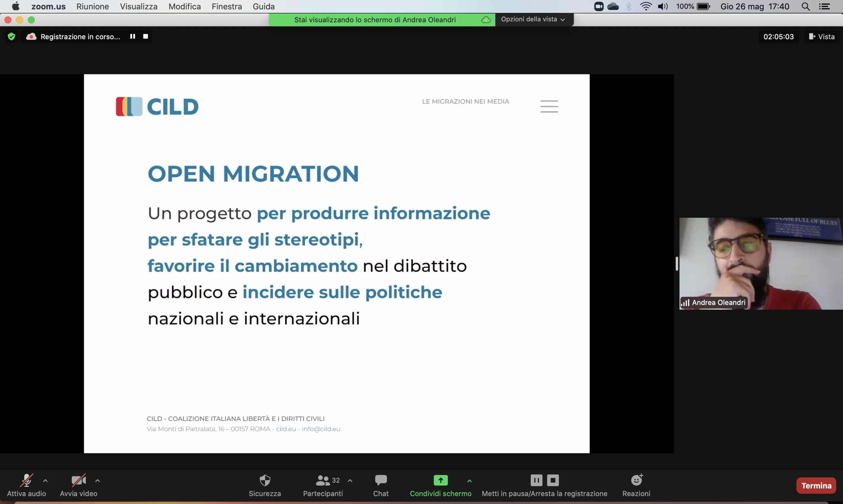This screenshot has width=843, height=504.
Task: Open the hamburger menu on the slide
Action: [x=549, y=106]
